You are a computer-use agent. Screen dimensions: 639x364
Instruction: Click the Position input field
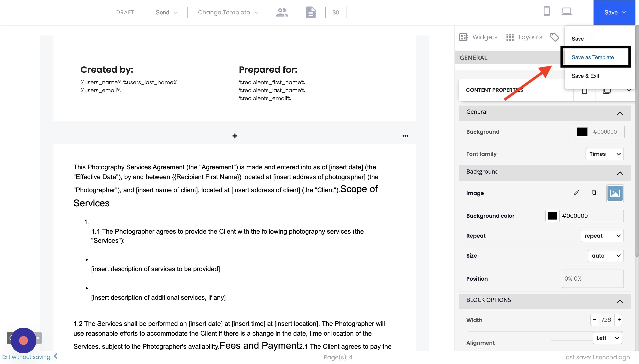pyautogui.click(x=592, y=278)
